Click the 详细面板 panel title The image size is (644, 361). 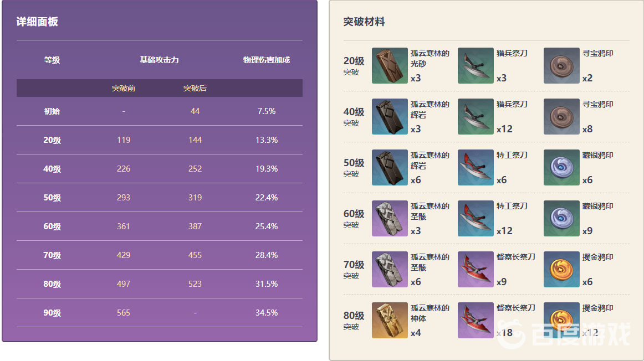point(37,22)
